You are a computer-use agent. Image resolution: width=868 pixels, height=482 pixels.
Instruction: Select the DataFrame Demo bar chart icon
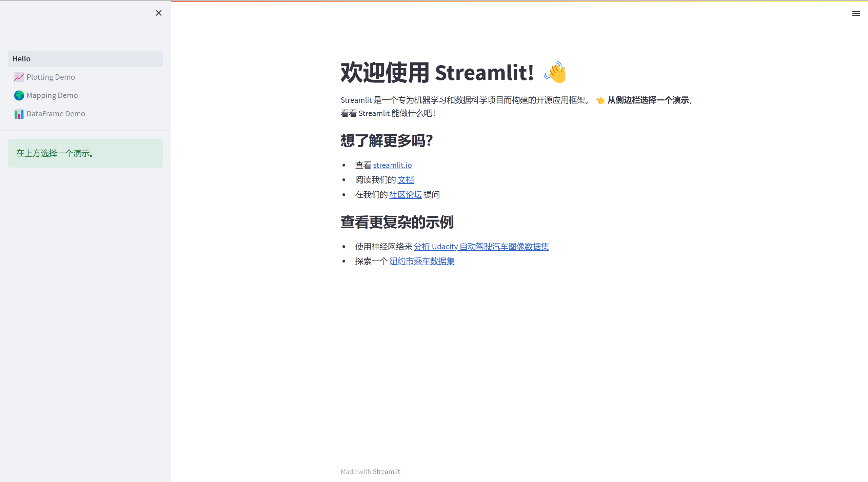click(x=19, y=114)
